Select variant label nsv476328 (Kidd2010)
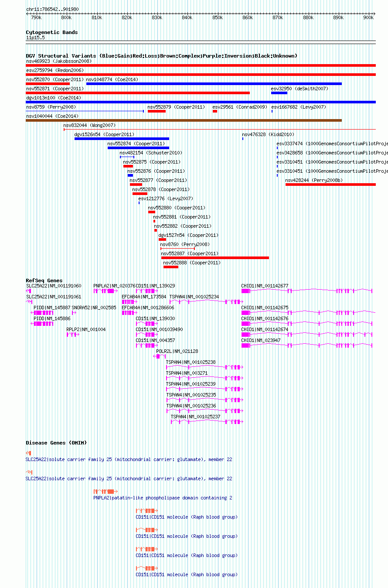Screen dimensions: 388x588 (268, 134)
